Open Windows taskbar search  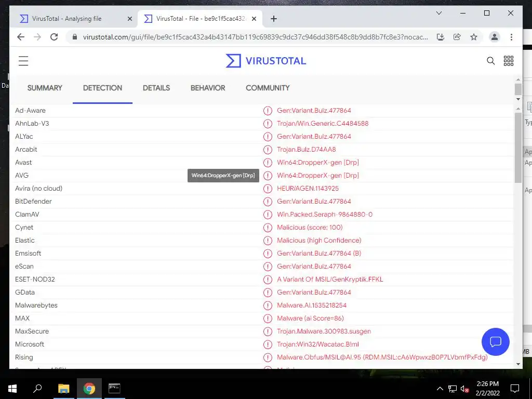[x=37, y=389]
